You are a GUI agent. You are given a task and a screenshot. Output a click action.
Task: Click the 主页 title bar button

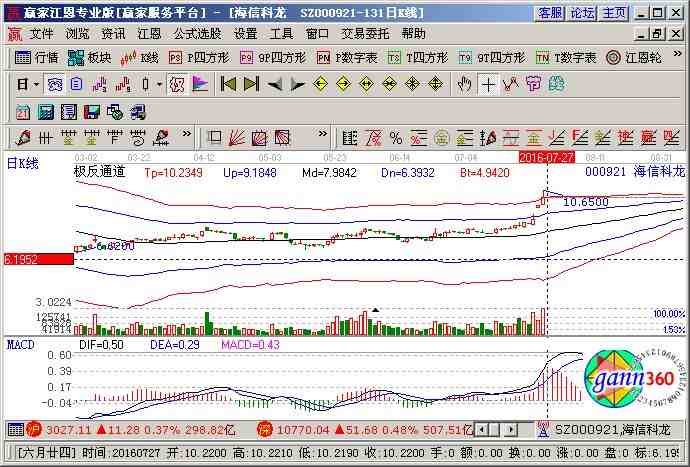coord(613,13)
